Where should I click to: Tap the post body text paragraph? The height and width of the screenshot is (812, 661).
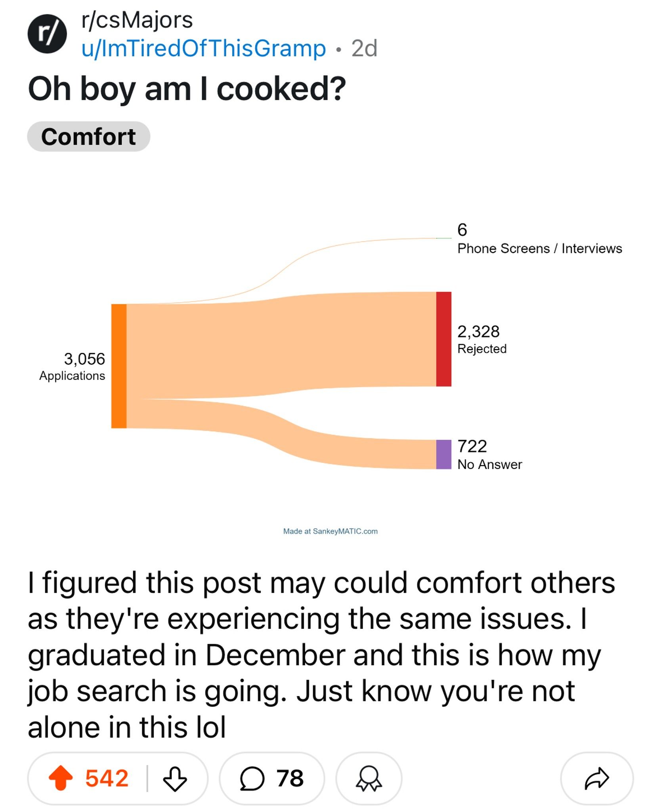[x=321, y=654]
